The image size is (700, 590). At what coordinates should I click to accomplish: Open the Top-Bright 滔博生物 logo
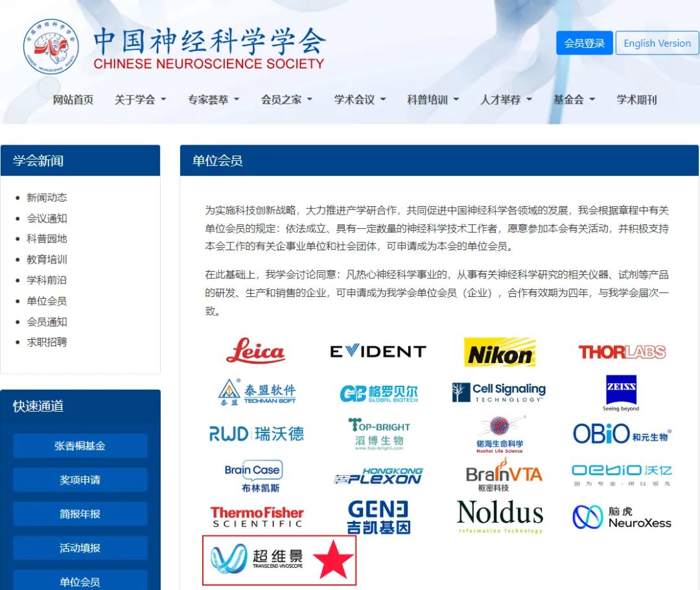click(379, 434)
